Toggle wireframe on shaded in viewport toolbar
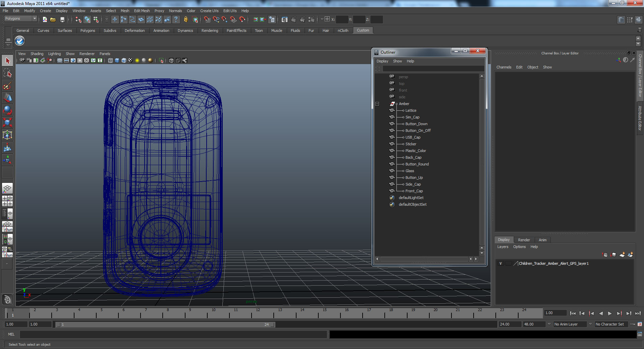Image resolution: width=644 pixels, height=349 pixels. click(x=124, y=60)
